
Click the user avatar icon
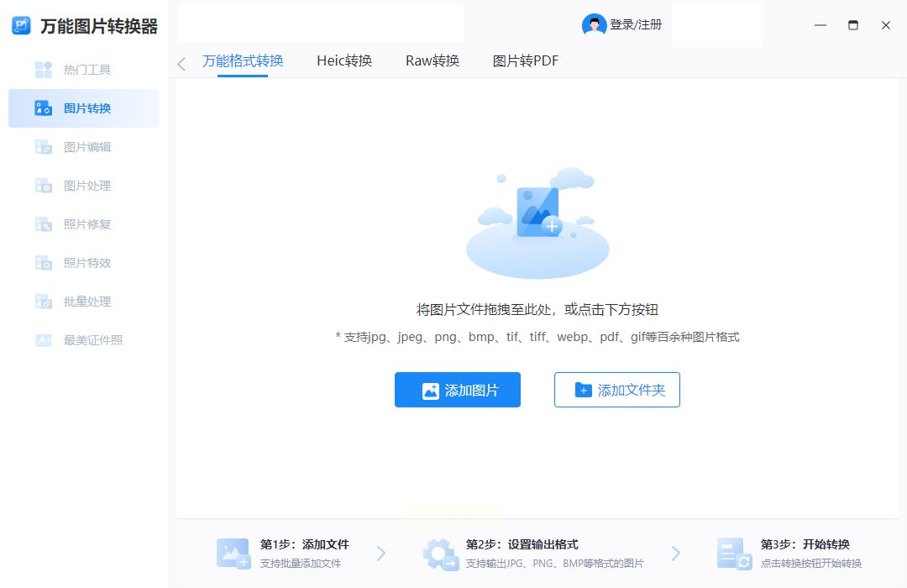[x=594, y=25]
